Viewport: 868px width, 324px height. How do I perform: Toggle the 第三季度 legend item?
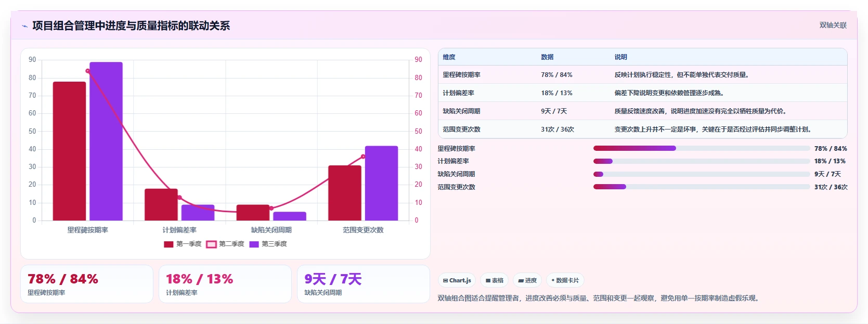tap(268, 244)
